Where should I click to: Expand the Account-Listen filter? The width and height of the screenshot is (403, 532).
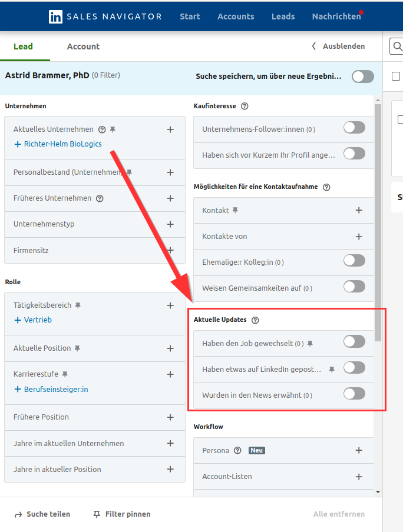[x=359, y=477]
